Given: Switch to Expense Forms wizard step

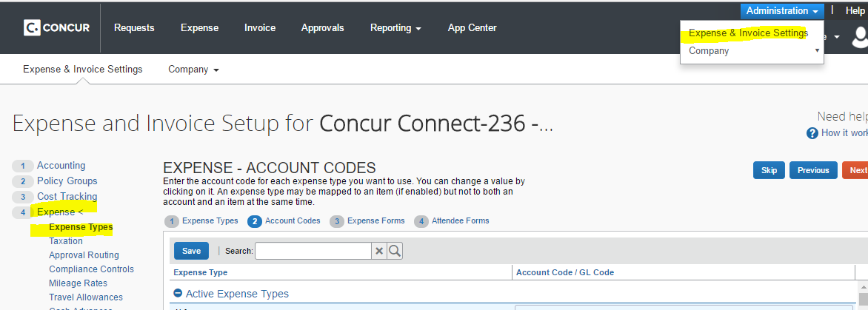Looking at the screenshot, I should [367, 221].
